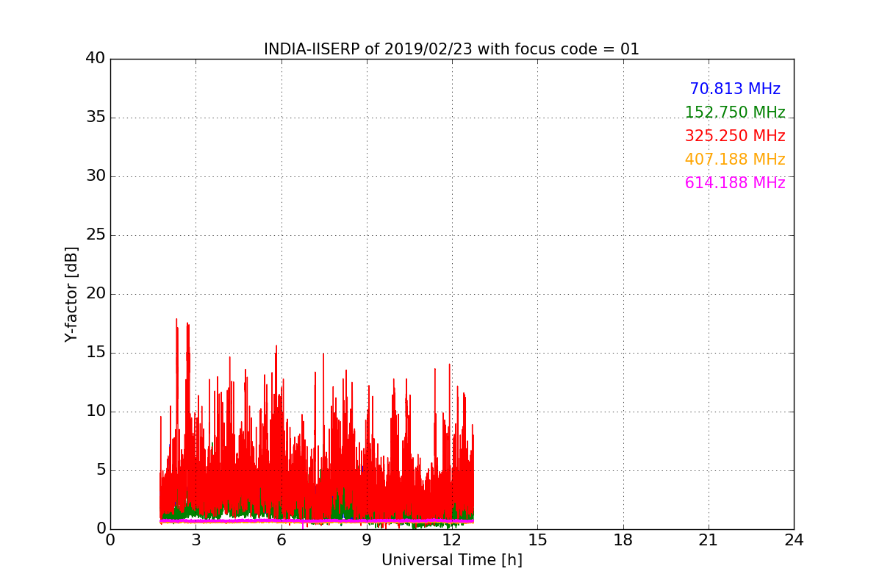Click the Y-factor [dB] axis label

[x=71, y=294]
